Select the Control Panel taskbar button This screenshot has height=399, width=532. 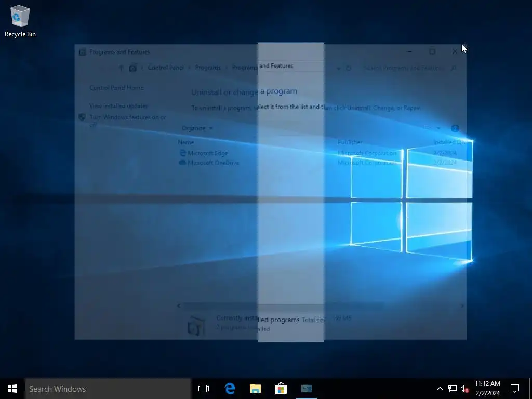[x=307, y=389]
